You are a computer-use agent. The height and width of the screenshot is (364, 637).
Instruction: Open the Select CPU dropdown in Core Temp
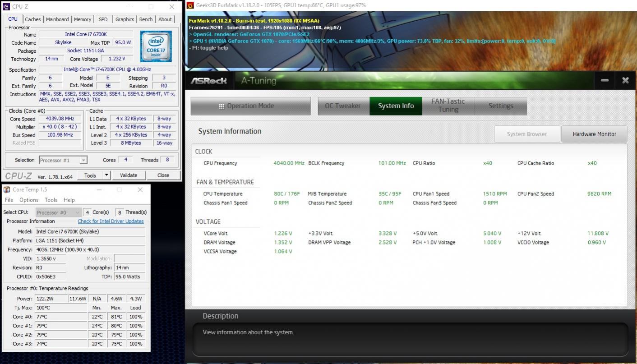point(58,212)
